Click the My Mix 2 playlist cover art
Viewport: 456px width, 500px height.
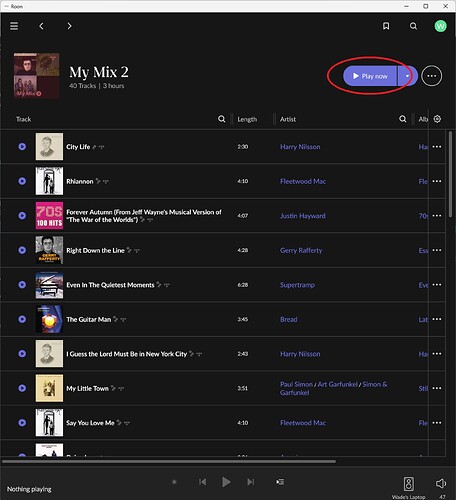(37, 75)
